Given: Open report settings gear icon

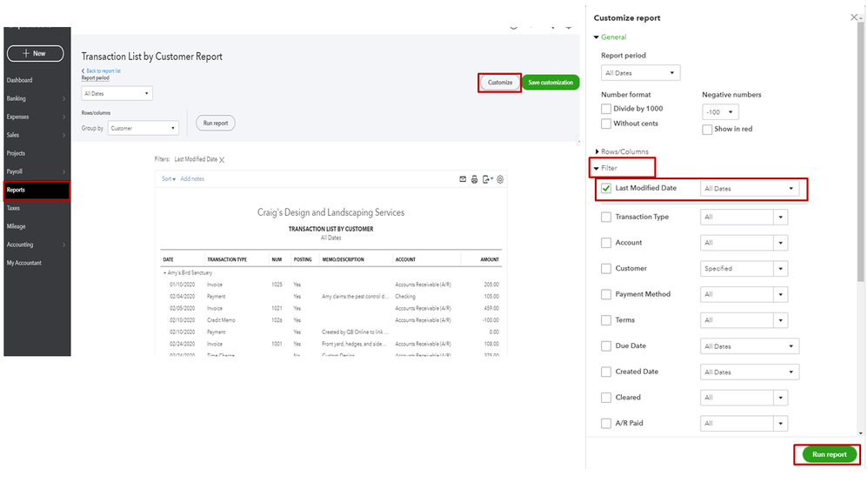Looking at the screenshot, I should point(500,179).
